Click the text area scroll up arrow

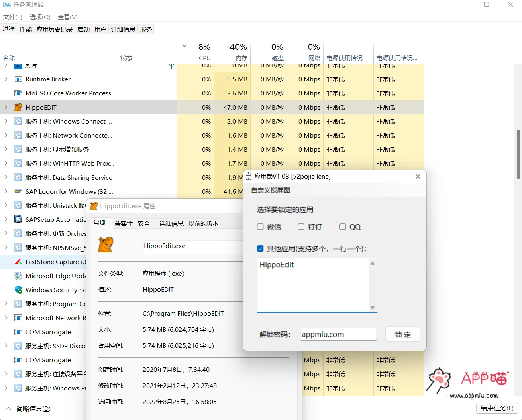pos(373,263)
